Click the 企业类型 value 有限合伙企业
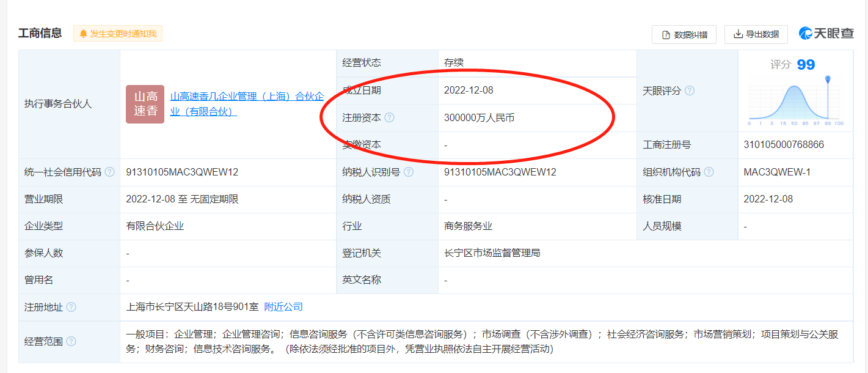 [x=155, y=226]
